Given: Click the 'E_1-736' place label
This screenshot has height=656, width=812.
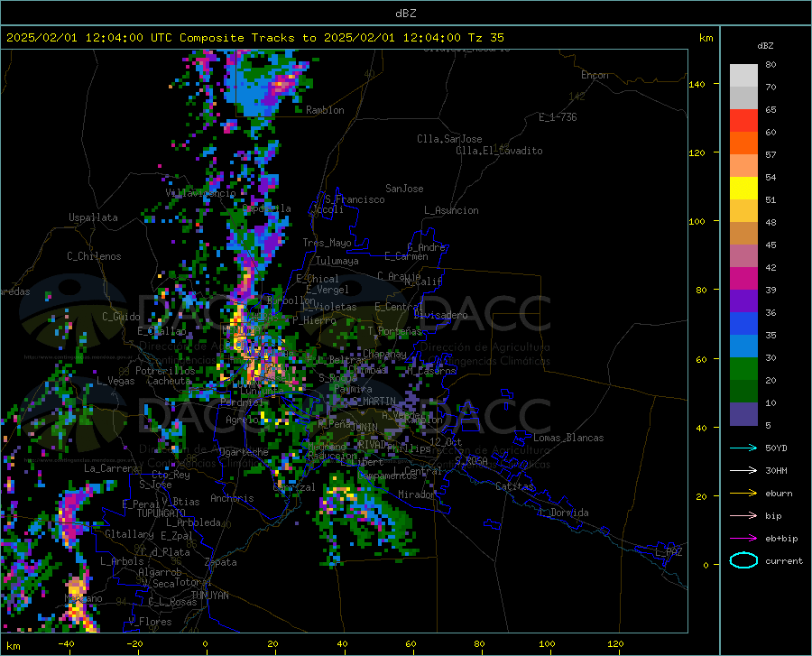Looking at the screenshot, I should point(558,117).
